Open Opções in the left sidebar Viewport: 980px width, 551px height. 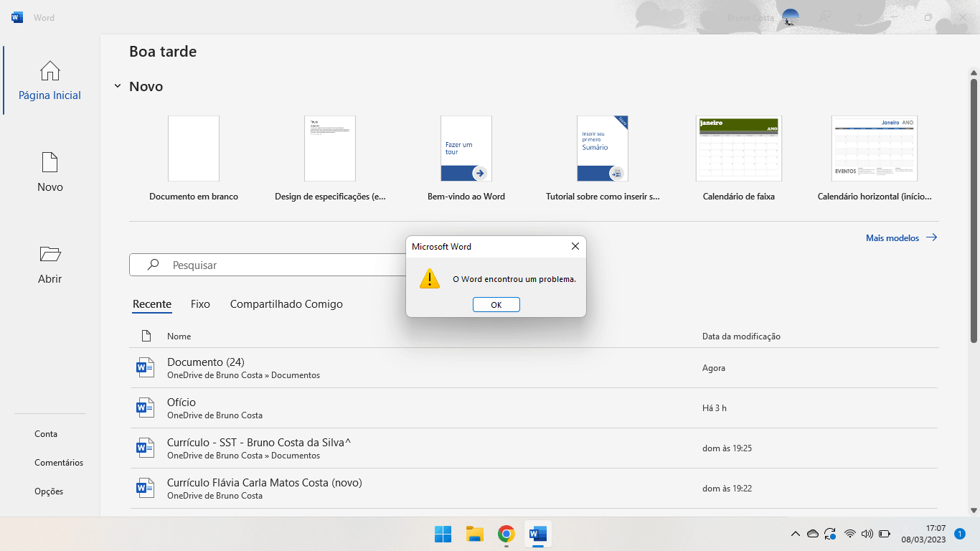tap(49, 491)
